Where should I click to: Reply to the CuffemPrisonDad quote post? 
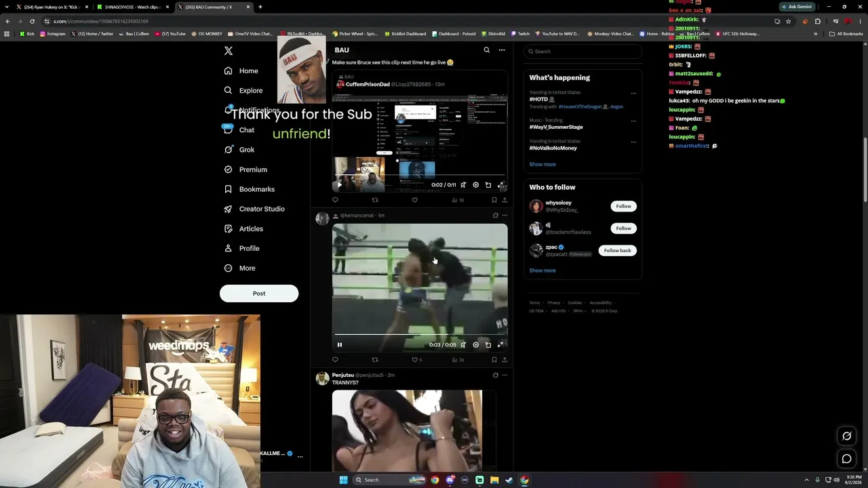pyautogui.click(x=335, y=200)
